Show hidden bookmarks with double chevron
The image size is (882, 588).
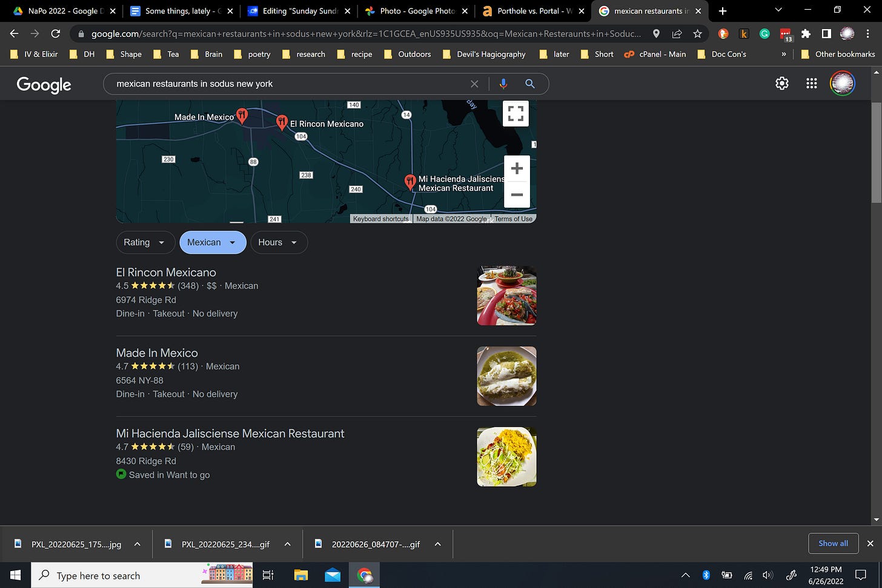pos(783,54)
